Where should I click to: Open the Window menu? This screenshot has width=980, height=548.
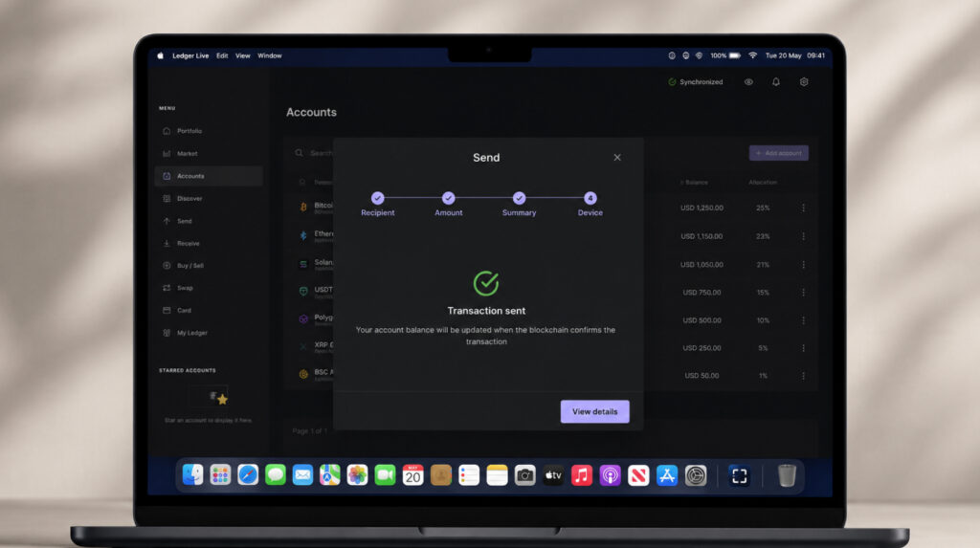[269, 55]
